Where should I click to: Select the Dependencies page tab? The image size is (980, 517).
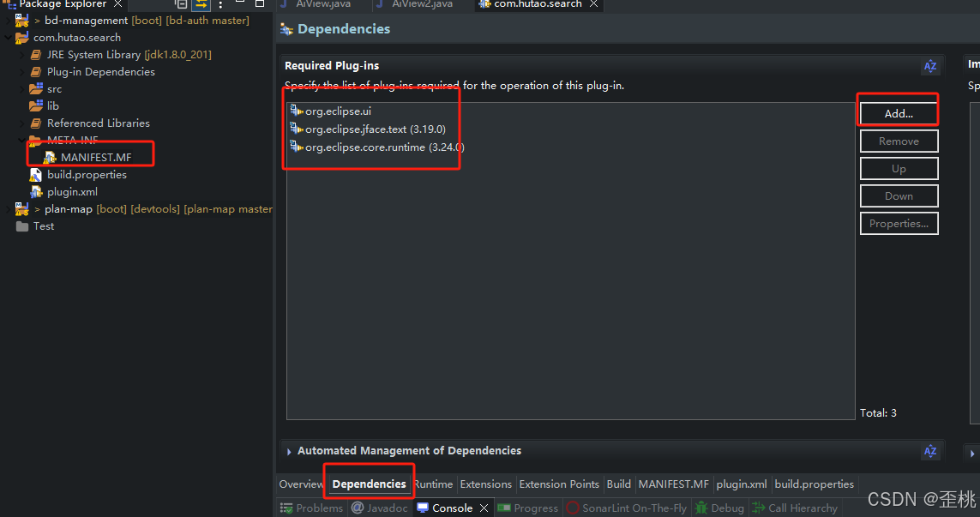tap(369, 484)
